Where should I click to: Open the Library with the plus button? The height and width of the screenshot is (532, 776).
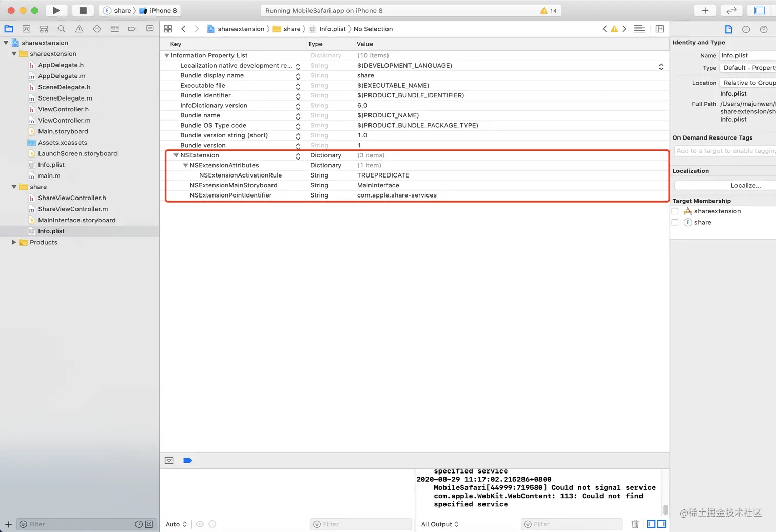coord(705,10)
